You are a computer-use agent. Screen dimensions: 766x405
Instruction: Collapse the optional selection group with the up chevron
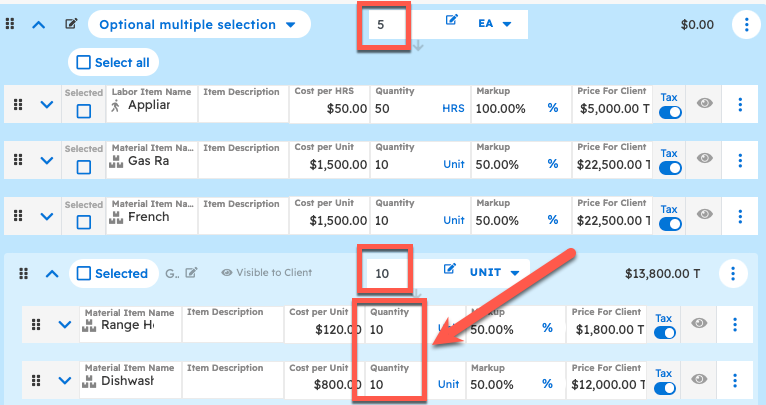(x=39, y=24)
